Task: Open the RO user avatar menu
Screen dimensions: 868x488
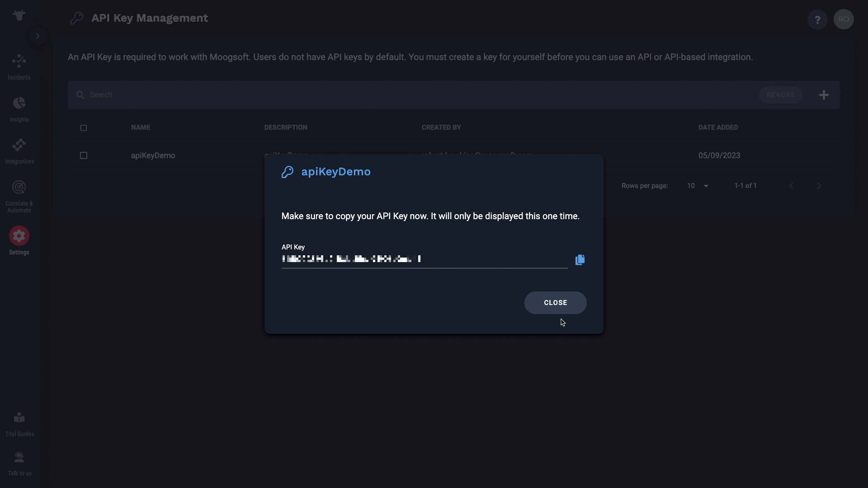Action: point(843,19)
